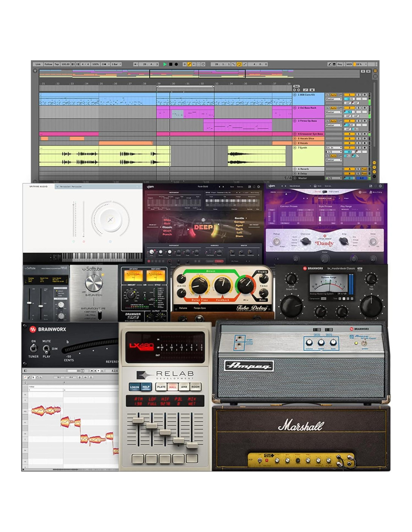Toggle the yellow Loop switch in the toolbar
The image size is (412, 532).
(239, 64)
